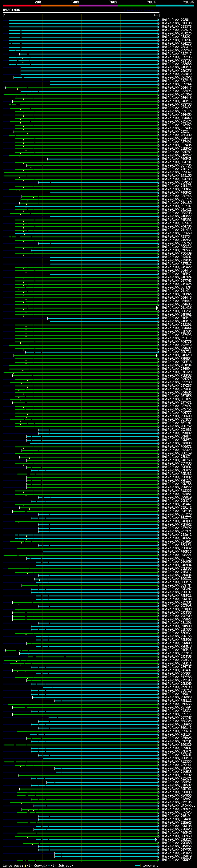Select label UniRef100_B6T1H1

coord(177,423)
